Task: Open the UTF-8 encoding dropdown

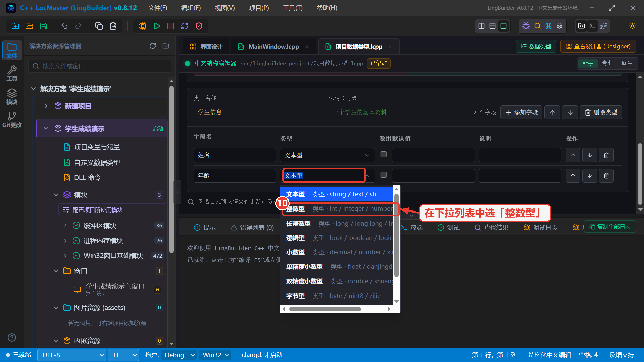Action: coord(72,355)
